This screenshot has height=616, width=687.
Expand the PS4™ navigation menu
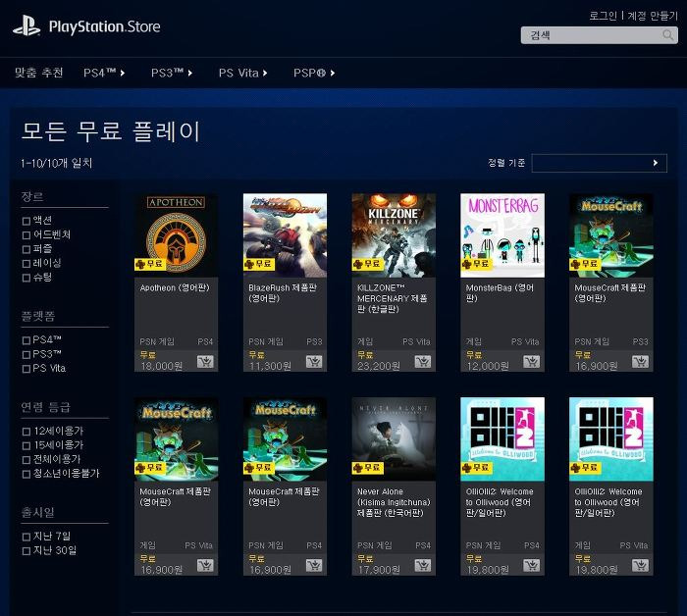(104, 73)
